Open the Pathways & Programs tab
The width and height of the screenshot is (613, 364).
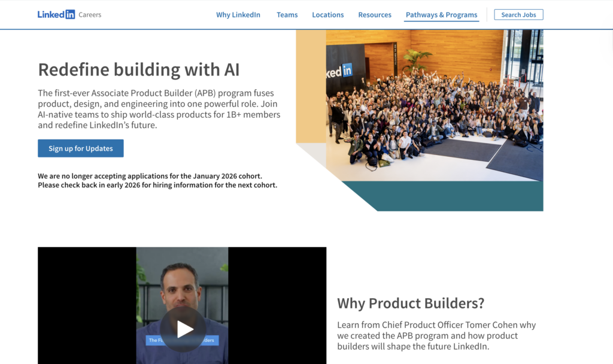point(441,15)
